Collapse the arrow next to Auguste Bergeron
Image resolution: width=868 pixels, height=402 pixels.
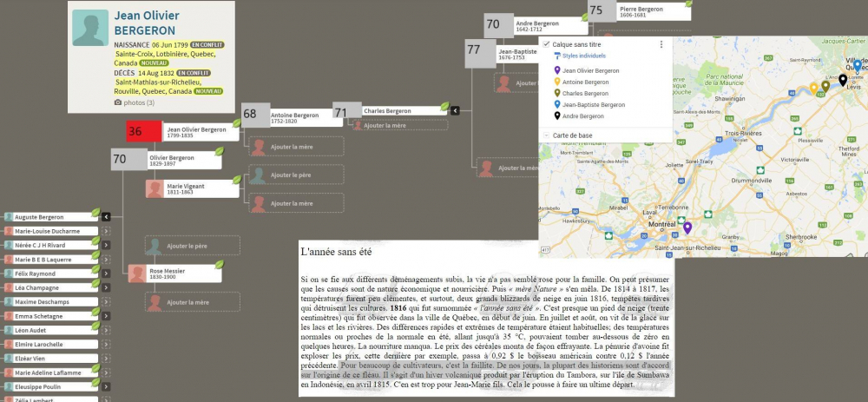(106, 216)
